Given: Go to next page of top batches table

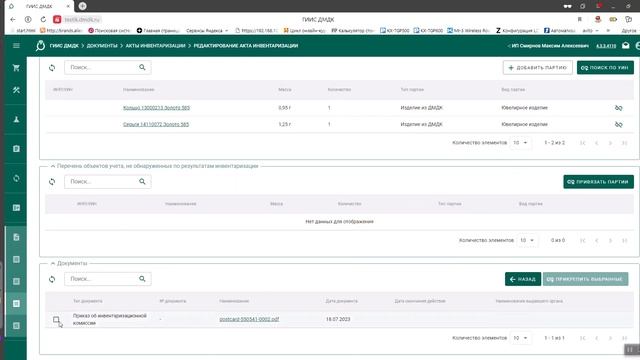Looking at the screenshot, I should click(x=610, y=143).
